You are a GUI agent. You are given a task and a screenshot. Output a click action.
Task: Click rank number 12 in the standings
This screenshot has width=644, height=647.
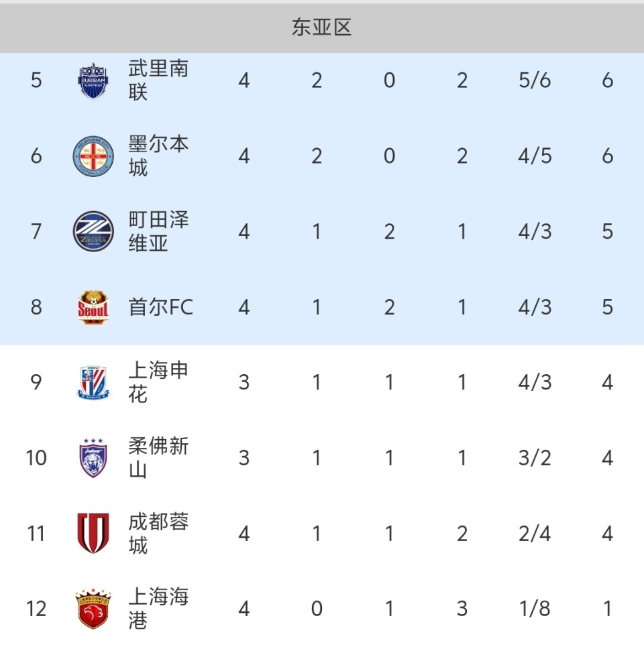click(x=36, y=609)
